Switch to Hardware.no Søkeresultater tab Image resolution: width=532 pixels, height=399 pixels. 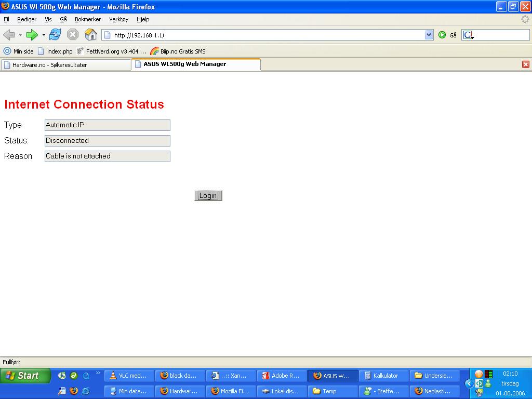(x=66, y=65)
